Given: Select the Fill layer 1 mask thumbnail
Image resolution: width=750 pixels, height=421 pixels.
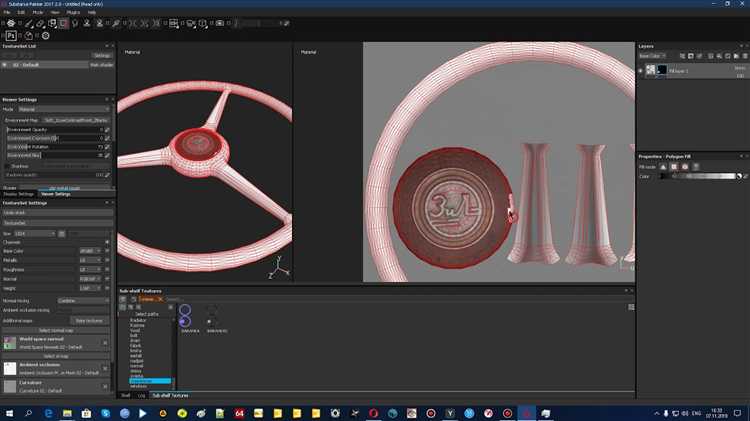Looking at the screenshot, I should 662,70.
